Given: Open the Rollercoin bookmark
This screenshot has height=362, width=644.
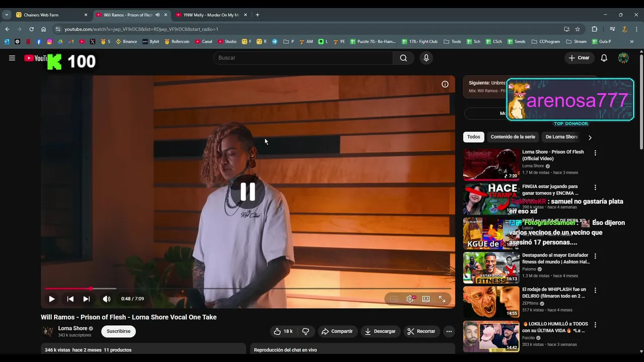Looking at the screenshot, I should (177, 42).
